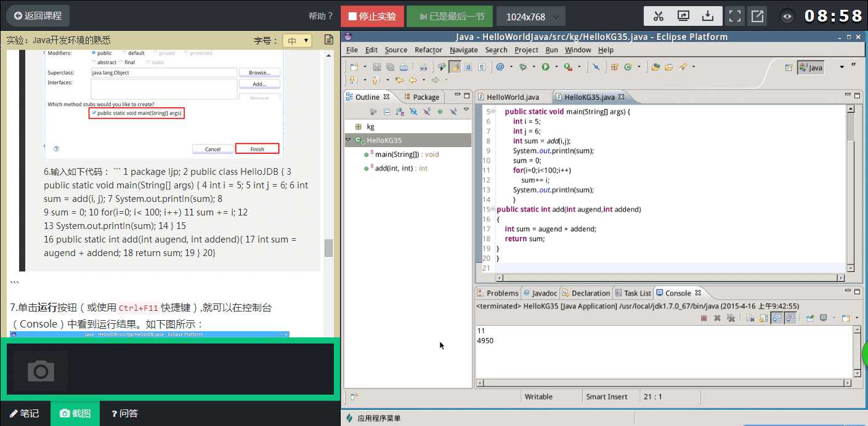The width and height of the screenshot is (868, 426).
Task: Collapse the HelloKG35 class tree node
Action: (x=349, y=140)
